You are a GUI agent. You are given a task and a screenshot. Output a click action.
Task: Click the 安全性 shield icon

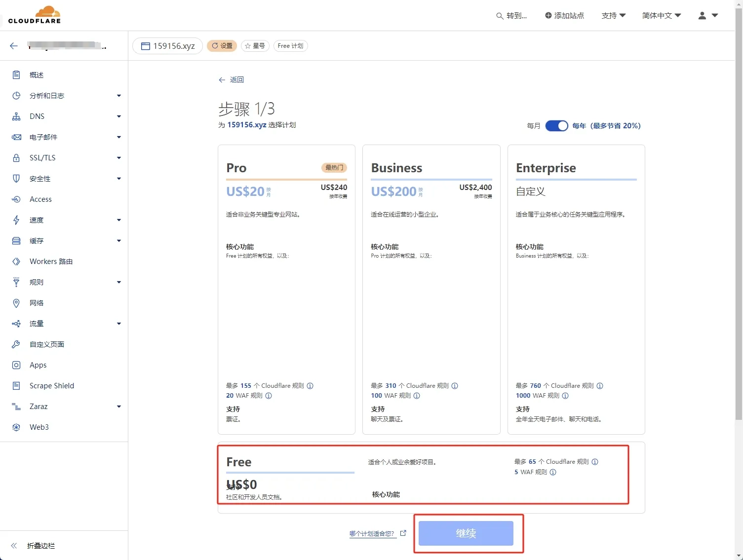point(16,179)
